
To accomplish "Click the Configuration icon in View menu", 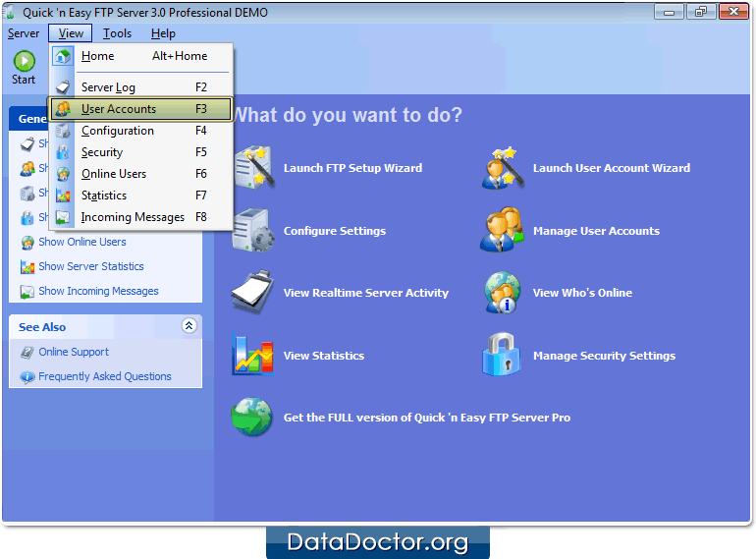I will coord(63,131).
